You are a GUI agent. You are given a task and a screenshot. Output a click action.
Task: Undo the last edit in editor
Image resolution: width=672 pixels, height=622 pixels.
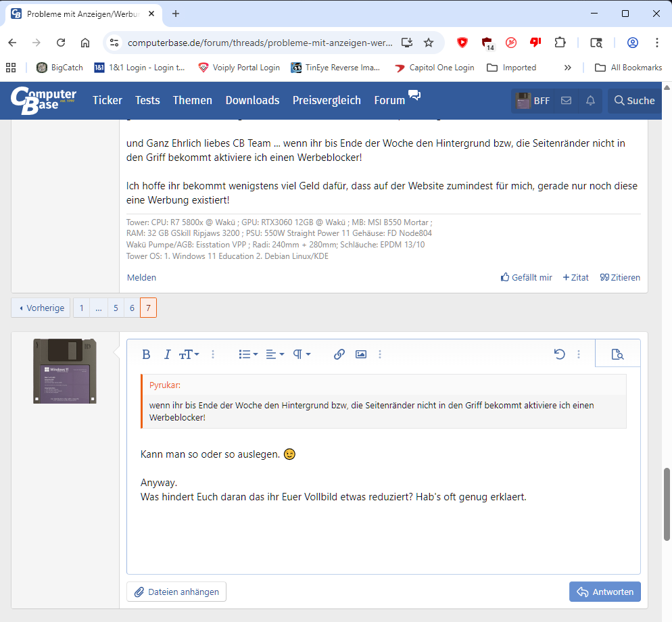tap(560, 354)
